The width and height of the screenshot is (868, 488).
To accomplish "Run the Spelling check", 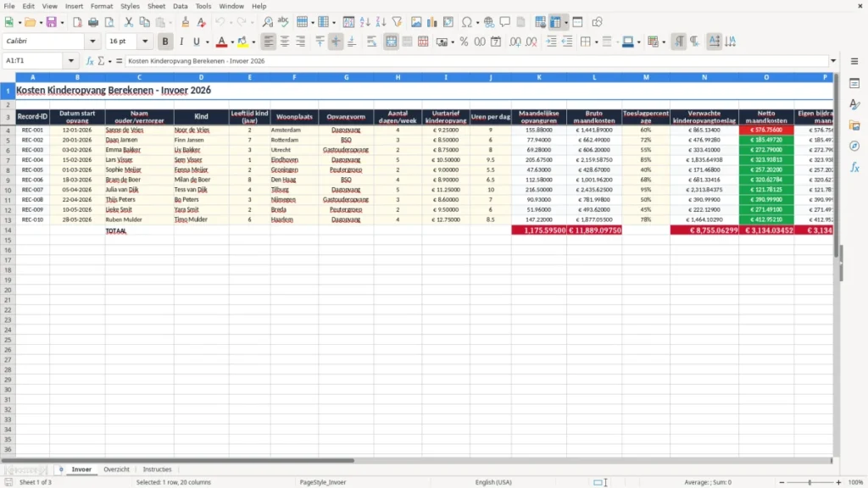I will (x=283, y=22).
